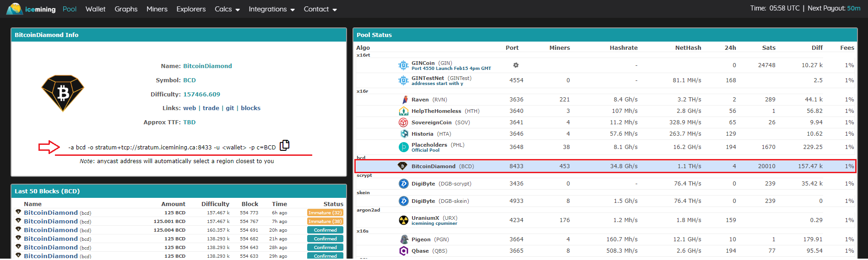Viewport: 868px width, 260px height.
Task: Click the Raven coin icon
Action: click(405, 100)
